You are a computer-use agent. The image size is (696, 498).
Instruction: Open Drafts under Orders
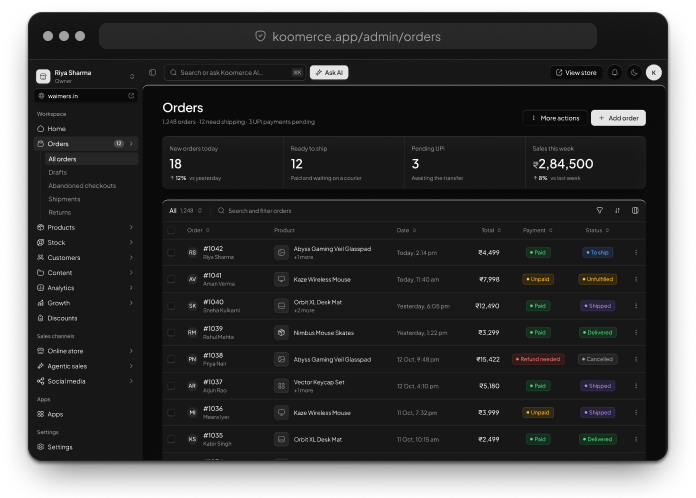91,172
